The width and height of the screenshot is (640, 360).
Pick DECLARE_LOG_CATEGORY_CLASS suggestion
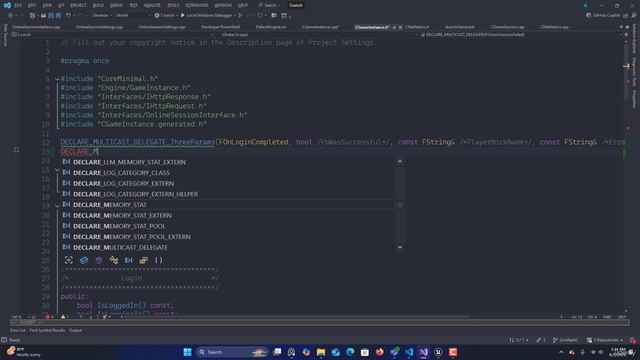pos(228,173)
